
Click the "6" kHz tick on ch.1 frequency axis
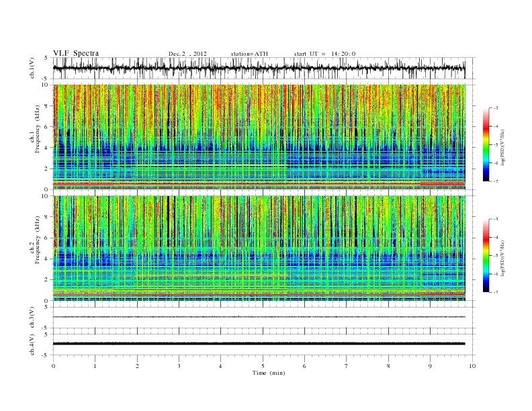(46, 127)
